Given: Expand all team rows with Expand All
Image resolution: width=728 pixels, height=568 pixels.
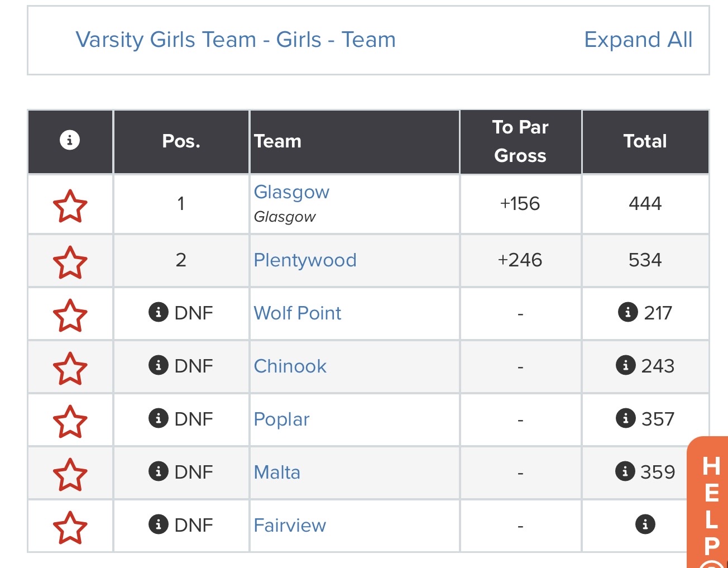Looking at the screenshot, I should point(638,40).
